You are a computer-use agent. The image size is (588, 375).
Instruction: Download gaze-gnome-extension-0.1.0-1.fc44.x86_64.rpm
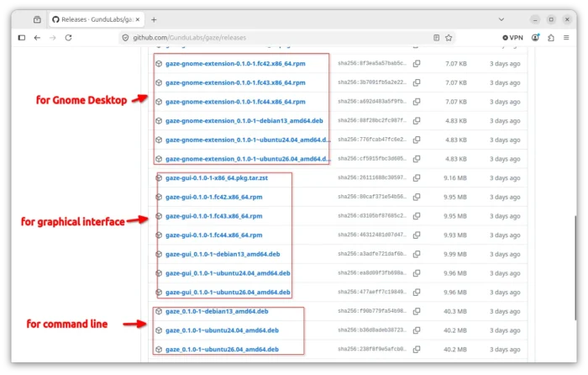235,102
